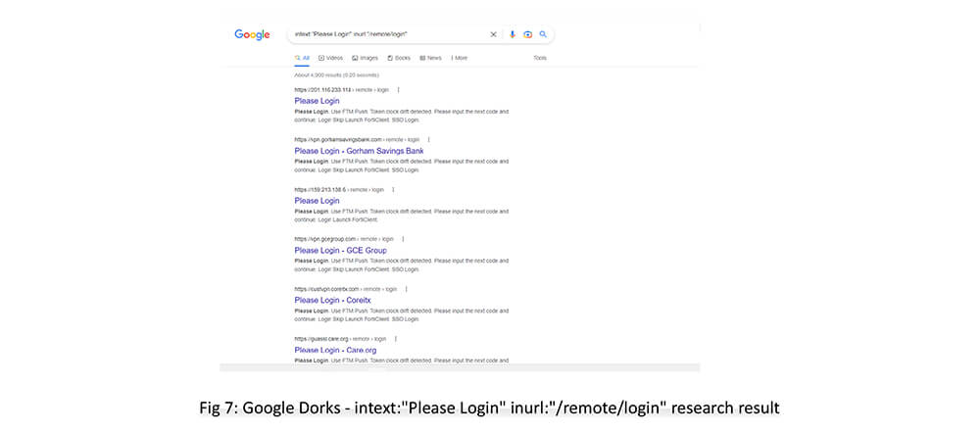
Task: Start voice search with microphone icon
Action: (512, 34)
